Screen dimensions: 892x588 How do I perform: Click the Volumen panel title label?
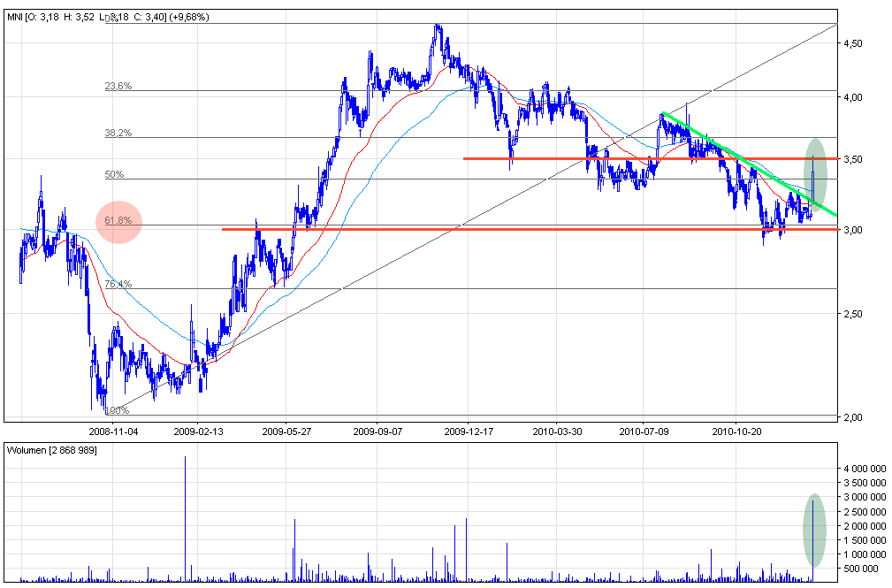[51, 450]
